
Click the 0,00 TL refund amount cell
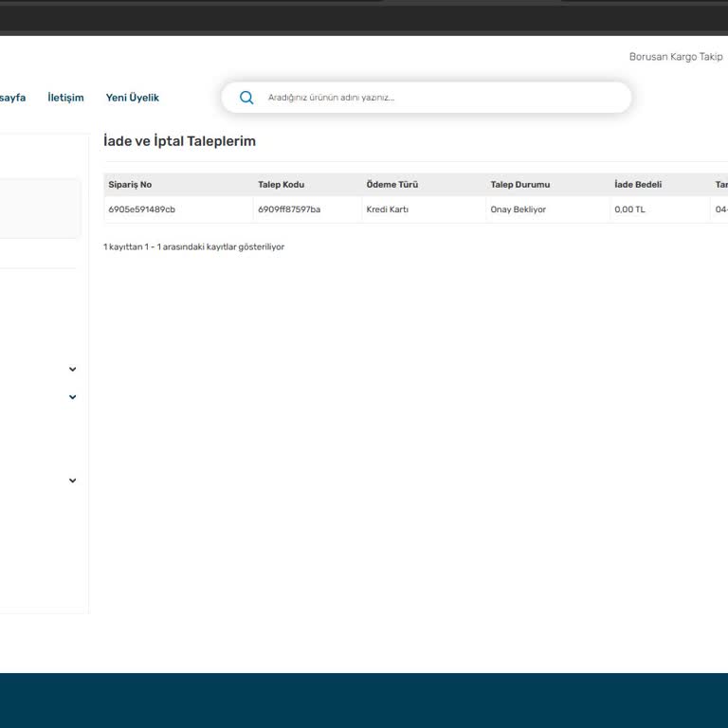click(629, 209)
